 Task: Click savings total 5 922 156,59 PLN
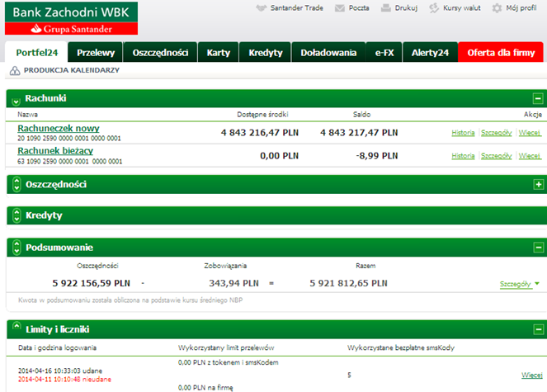click(x=91, y=283)
